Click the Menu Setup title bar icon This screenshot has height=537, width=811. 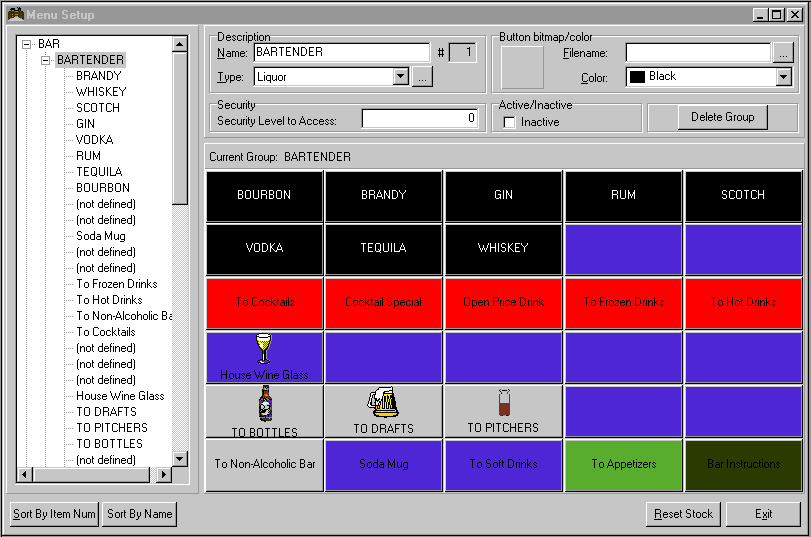point(14,14)
